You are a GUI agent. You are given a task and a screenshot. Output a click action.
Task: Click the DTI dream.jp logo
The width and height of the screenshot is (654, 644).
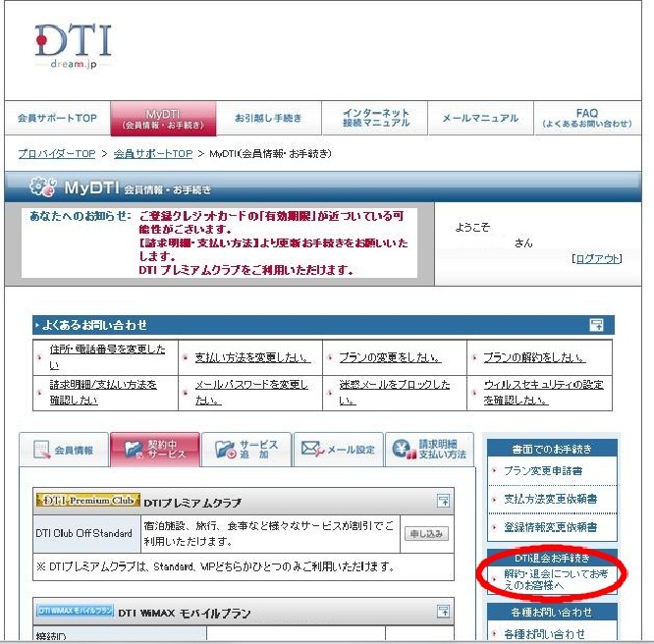pos(74,46)
